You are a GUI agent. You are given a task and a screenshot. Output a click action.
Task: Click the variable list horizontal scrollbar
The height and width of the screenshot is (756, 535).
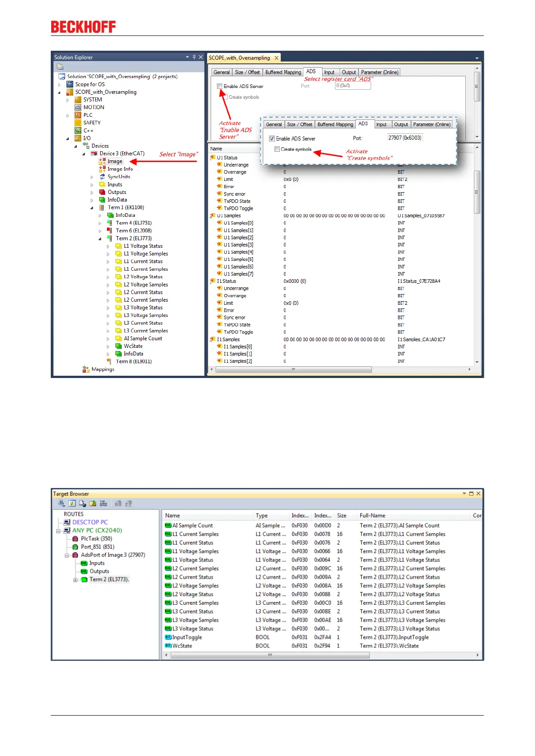tap(293, 369)
